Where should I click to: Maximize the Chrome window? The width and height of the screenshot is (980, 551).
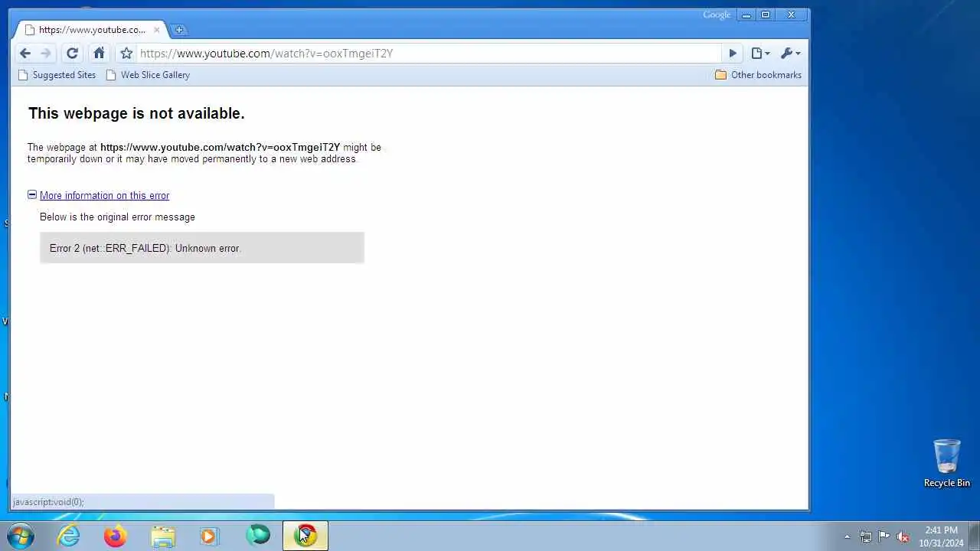pos(765,15)
